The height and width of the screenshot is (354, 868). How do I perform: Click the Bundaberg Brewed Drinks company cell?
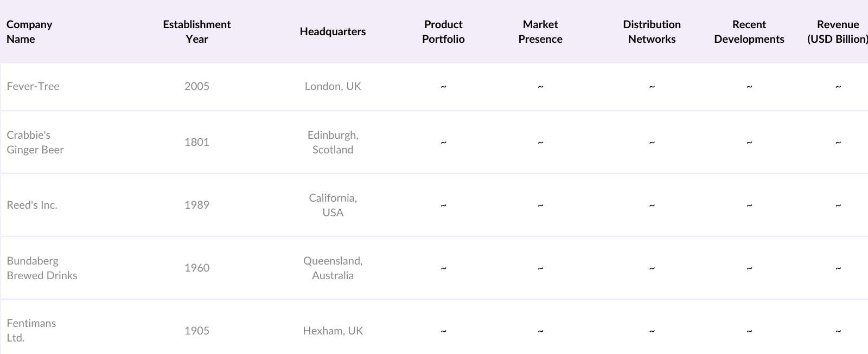[x=42, y=268]
